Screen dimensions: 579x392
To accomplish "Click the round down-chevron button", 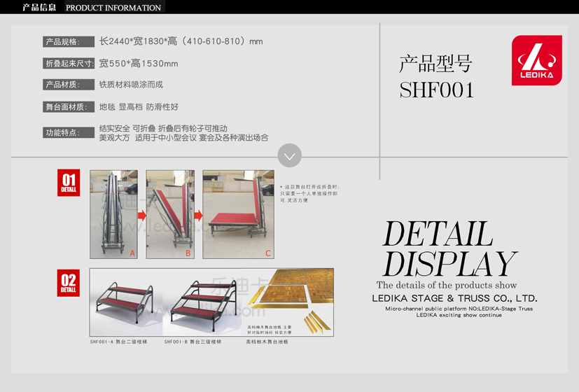I will pyautogui.click(x=290, y=155).
